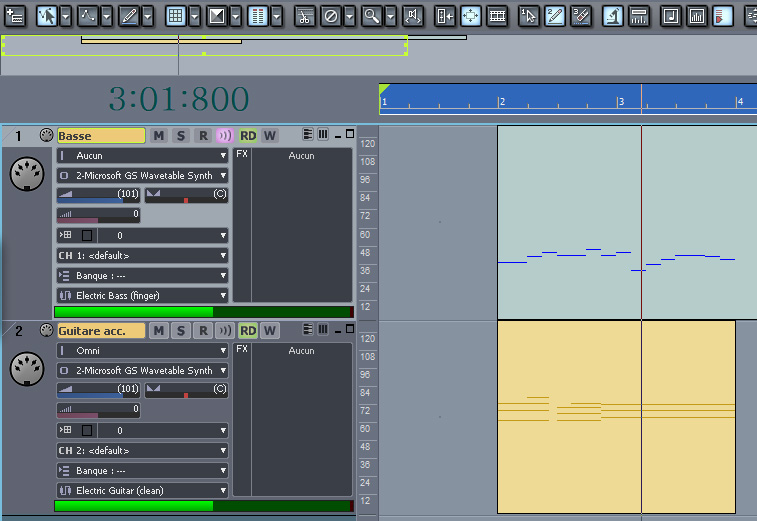Click the Guitare acc. pan slider marked C
Viewport: 757px width, 521px height.
(186, 390)
